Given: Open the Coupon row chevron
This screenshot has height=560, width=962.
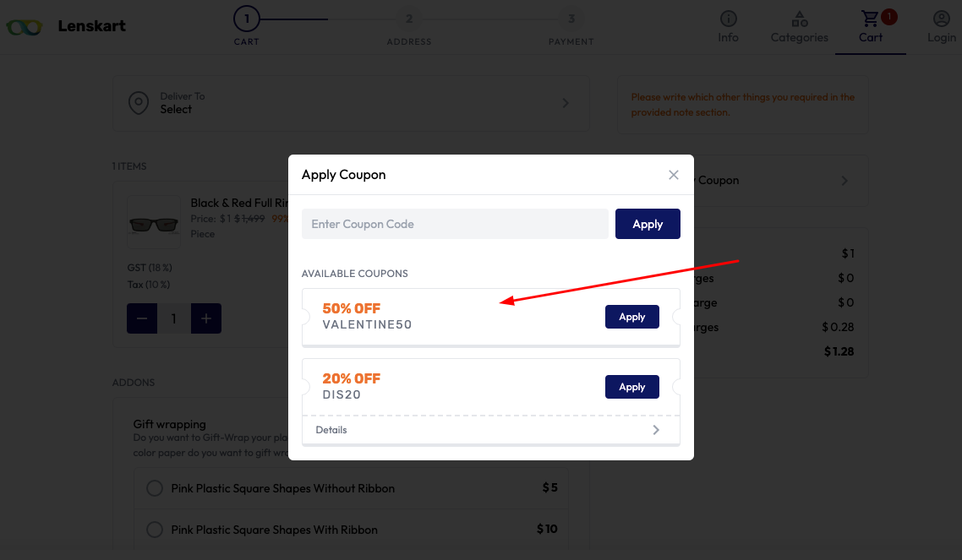Looking at the screenshot, I should [x=844, y=181].
